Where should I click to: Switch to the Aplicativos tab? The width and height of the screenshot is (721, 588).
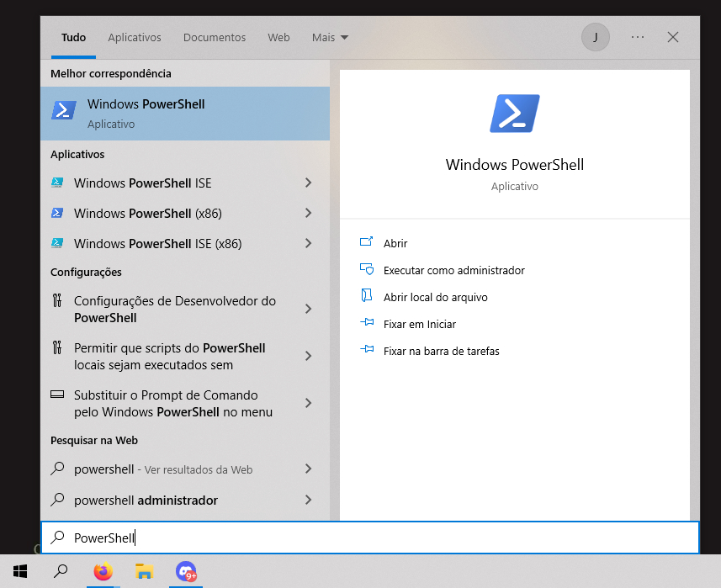[135, 37]
